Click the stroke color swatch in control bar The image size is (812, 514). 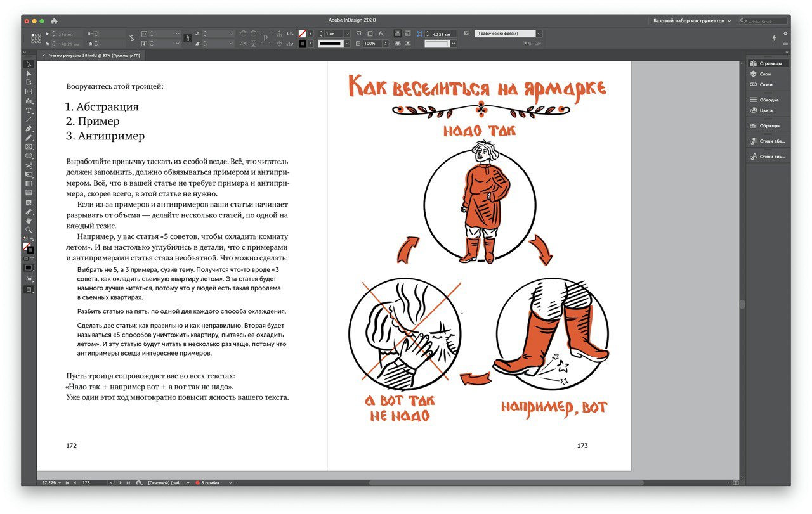coord(303,44)
